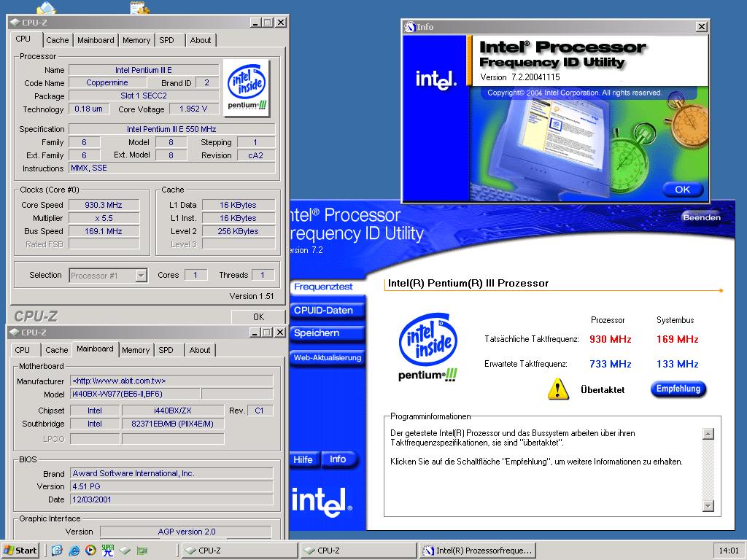Launch CPU-Z chip icon in quick launch
747x560 pixels.
[125, 551]
